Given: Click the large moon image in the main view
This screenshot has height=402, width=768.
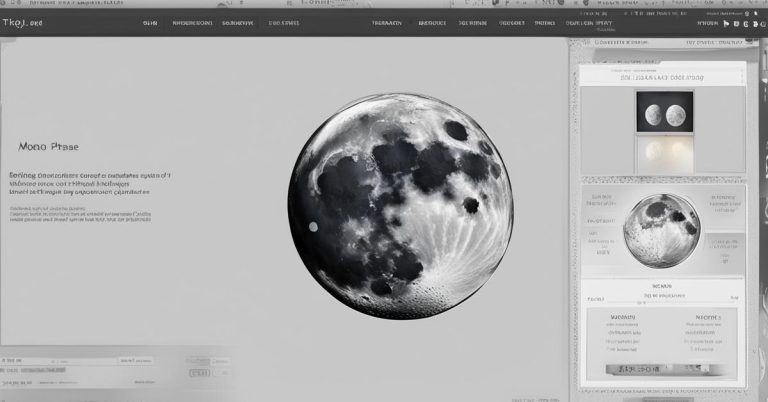Looking at the screenshot, I should coord(401,206).
